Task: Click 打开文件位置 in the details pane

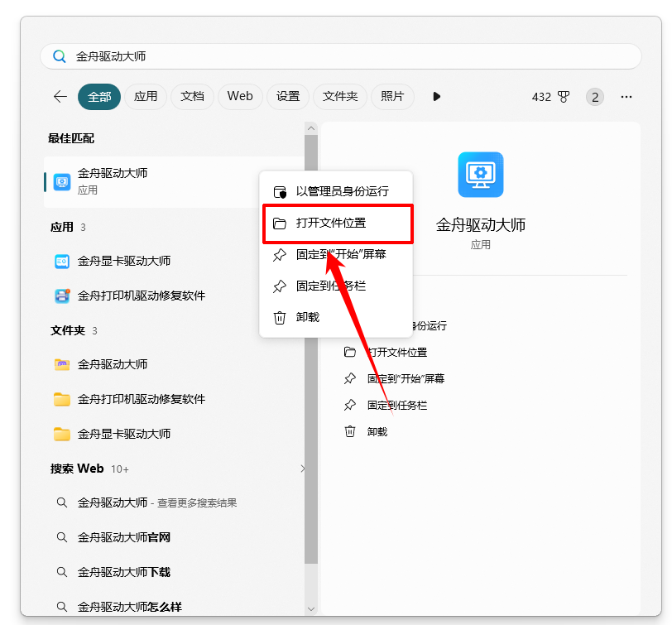Action: pyautogui.click(x=397, y=353)
